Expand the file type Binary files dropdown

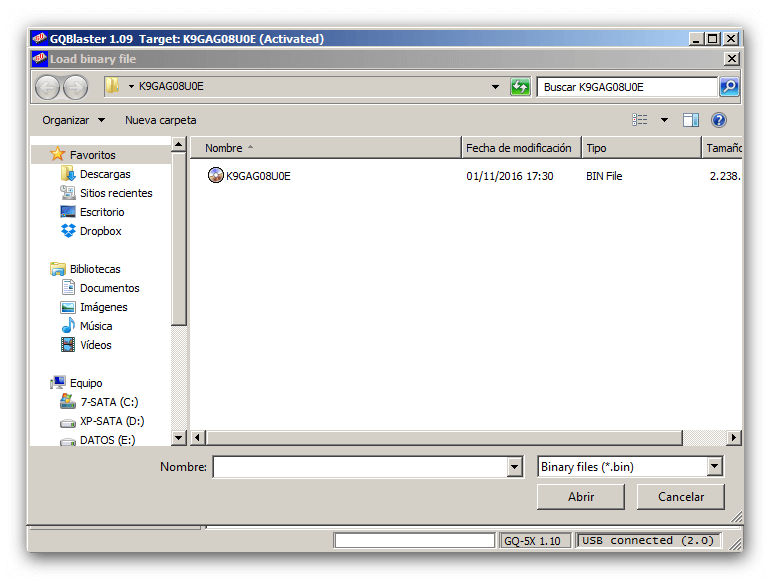714,467
